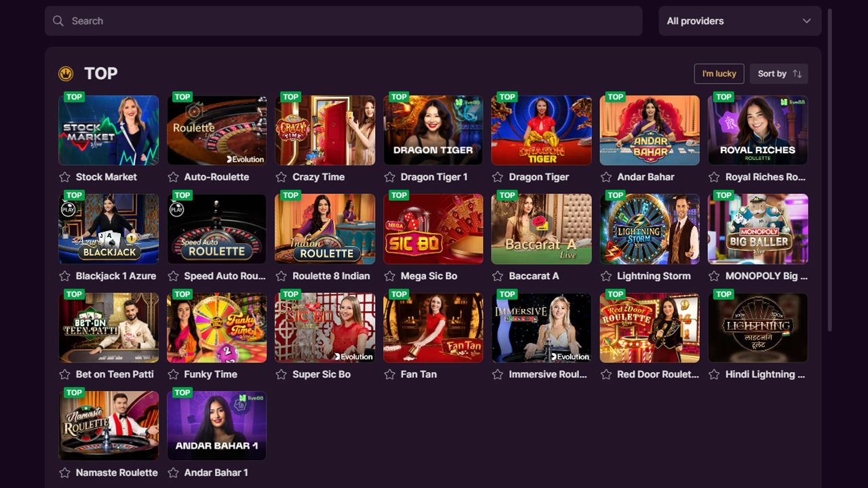Click the Red Door Roulette title
This screenshot has width=868, height=488.
tap(658, 374)
